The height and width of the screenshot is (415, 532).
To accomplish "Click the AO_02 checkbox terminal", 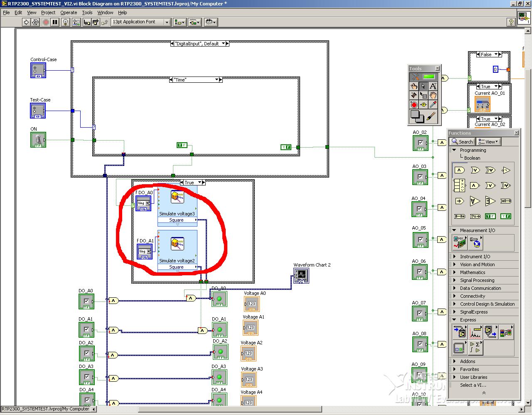I will click(x=420, y=143).
